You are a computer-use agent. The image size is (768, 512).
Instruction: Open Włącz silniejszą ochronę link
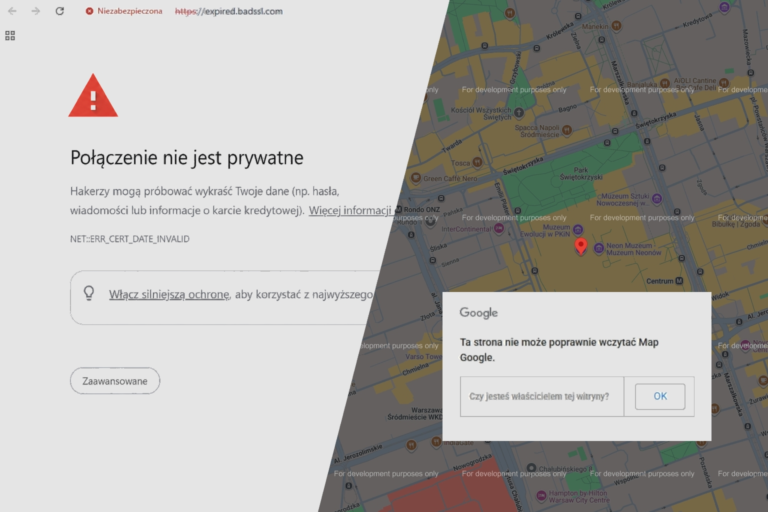pyautogui.click(x=169, y=294)
